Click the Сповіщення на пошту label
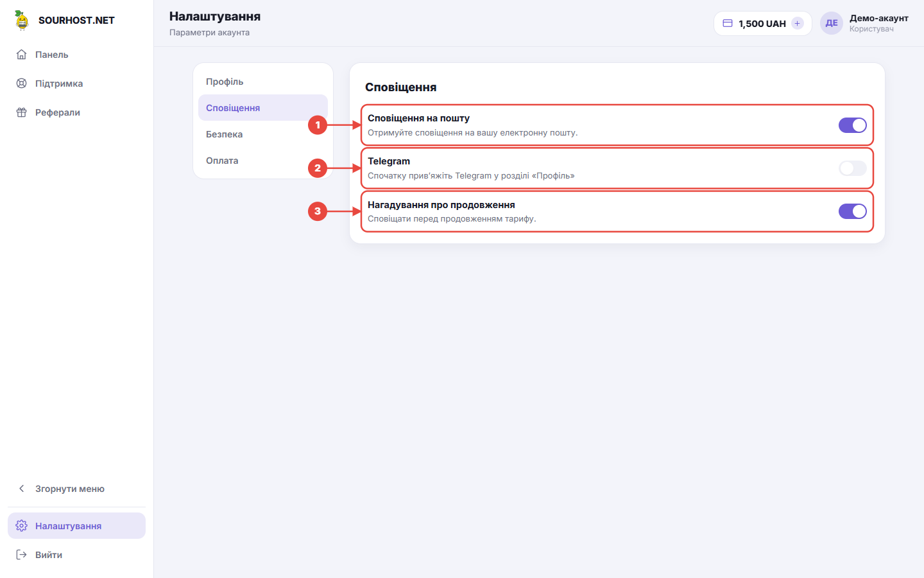The image size is (924, 578). [x=419, y=118]
